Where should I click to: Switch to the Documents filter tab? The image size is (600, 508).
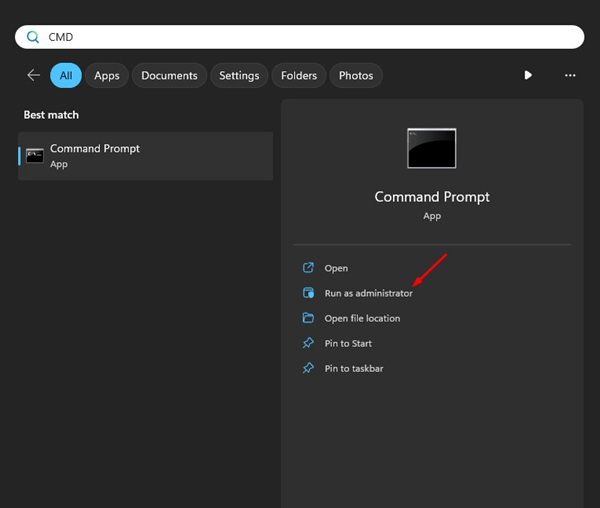point(169,75)
